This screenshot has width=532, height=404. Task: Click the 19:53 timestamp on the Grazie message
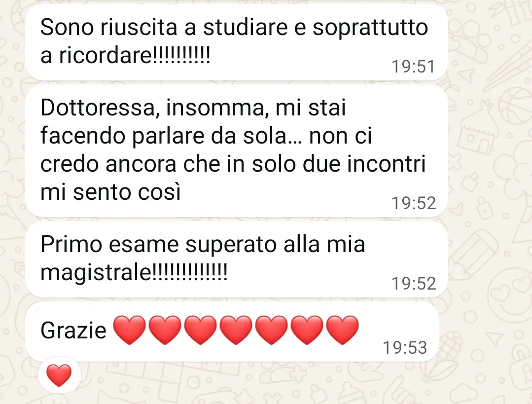coord(405,348)
